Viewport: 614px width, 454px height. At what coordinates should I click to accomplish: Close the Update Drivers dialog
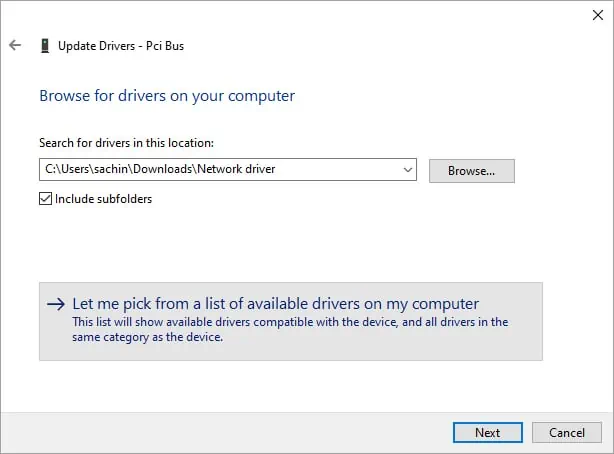(598, 15)
